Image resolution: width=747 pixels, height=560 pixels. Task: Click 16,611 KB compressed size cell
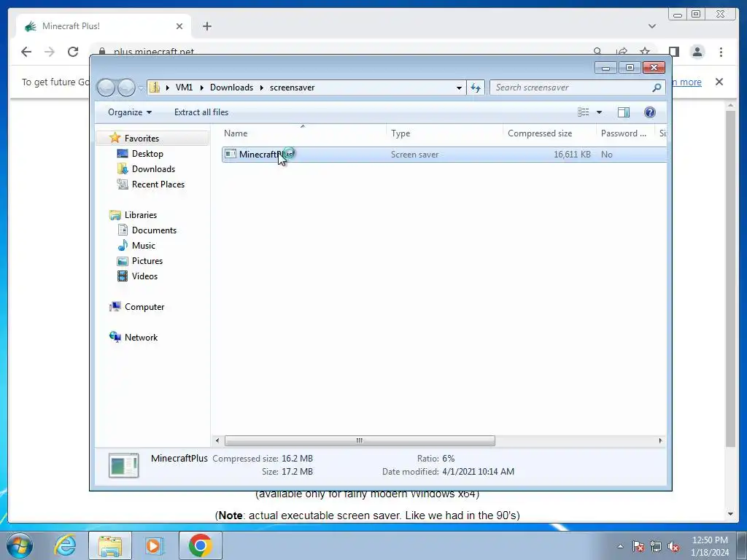tap(572, 155)
